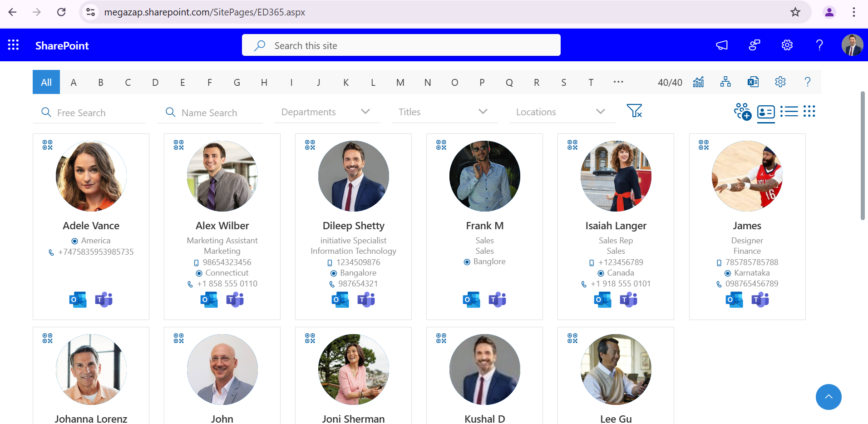
Task: Chat with James in Teams
Action: [760, 300]
